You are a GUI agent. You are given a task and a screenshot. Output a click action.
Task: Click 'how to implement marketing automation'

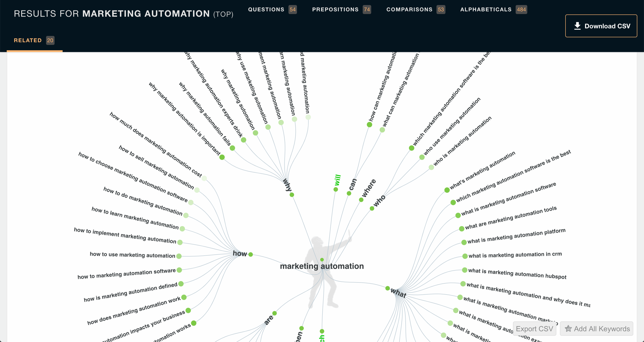[x=125, y=235]
